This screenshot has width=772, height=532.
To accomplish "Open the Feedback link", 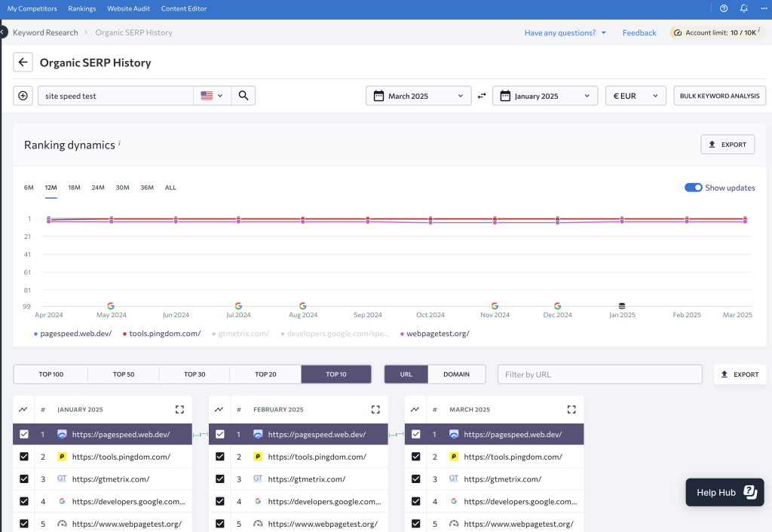I will (639, 32).
